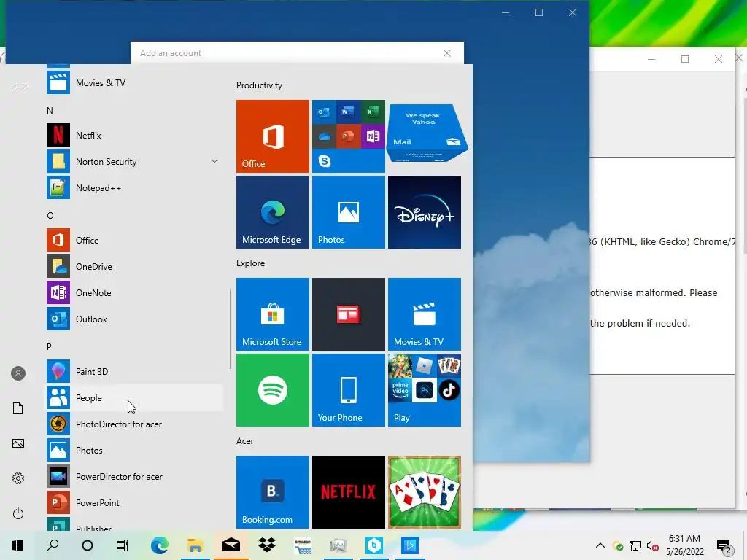Open the Microsoft Edge tile

coord(273,212)
